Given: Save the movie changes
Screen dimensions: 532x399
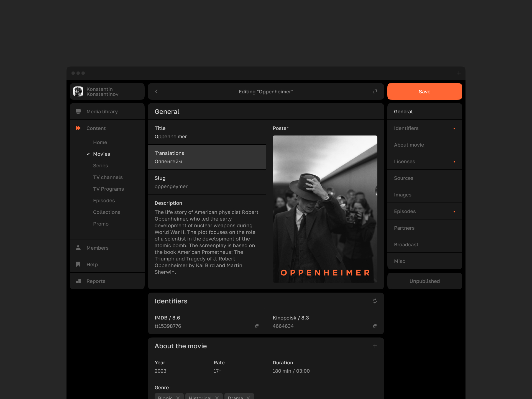Looking at the screenshot, I should 425,91.
